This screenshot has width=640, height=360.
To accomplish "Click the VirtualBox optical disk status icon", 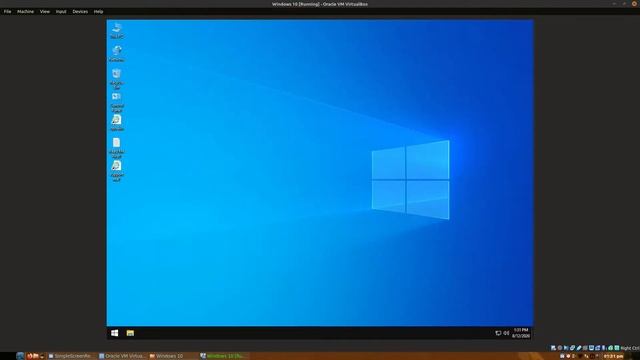I will click(560, 348).
